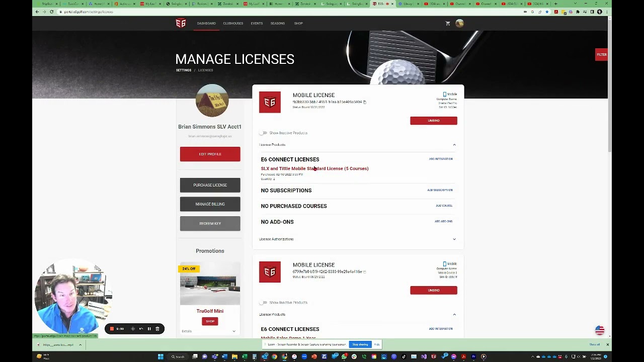This screenshot has height=362, width=644.
Task: Go back with browser back arrow
Action: pos(37,12)
